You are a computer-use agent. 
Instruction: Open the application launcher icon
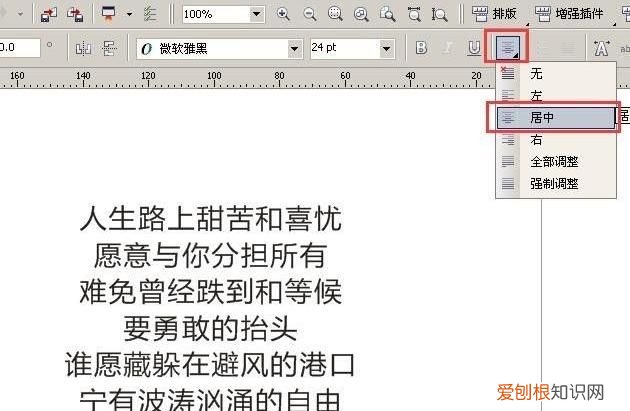tap(108, 14)
